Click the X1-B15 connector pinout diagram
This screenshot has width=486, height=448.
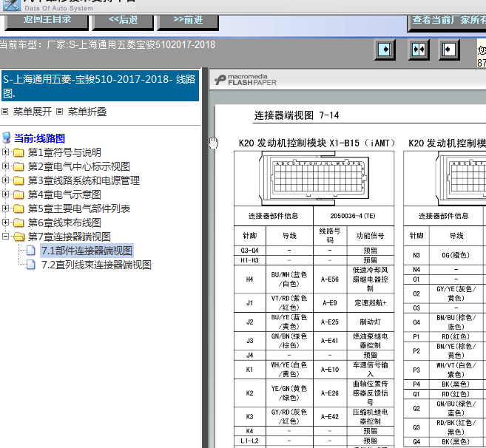(314, 178)
